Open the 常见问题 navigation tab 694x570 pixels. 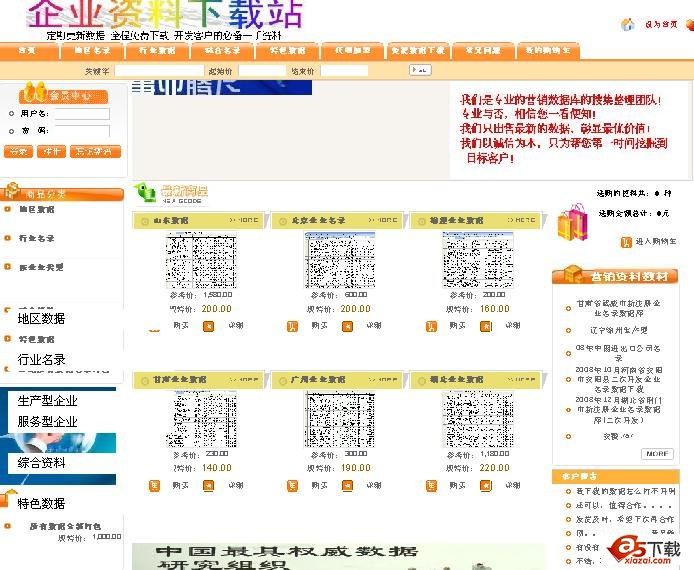click(x=483, y=50)
